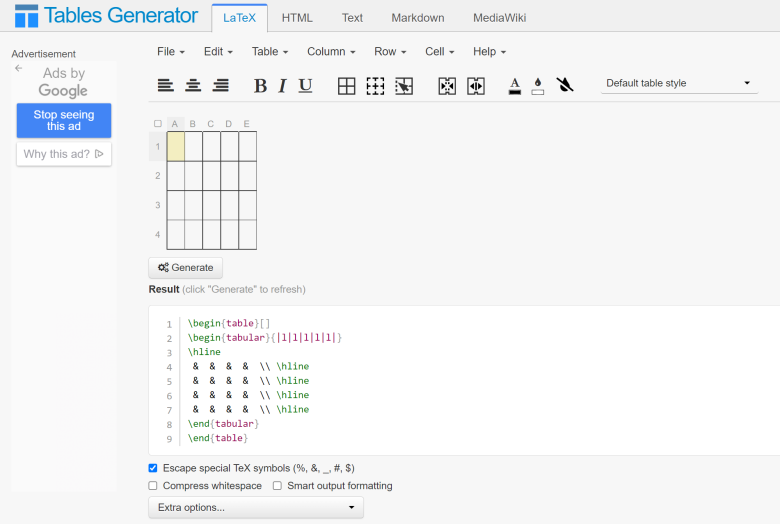Open the Help menu
The height and width of the screenshot is (524, 780).
tap(489, 52)
